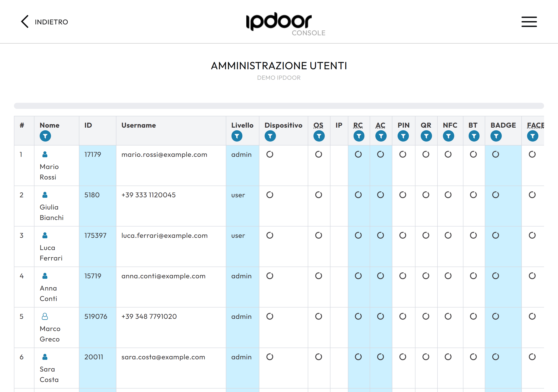Viewport: 558px width, 392px height.
Task: Click Giulia Bianchi's user icon
Action: pos(45,195)
